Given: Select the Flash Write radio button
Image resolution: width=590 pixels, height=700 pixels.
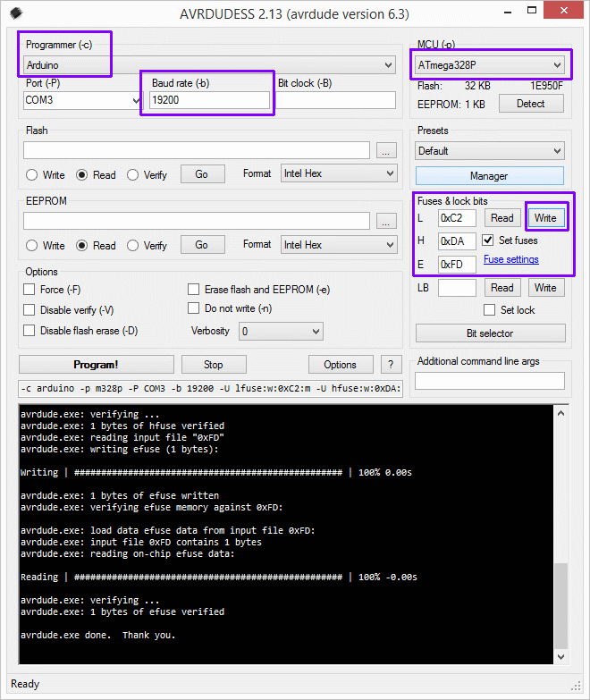Looking at the screenshot, I should [x=32, y=175].
